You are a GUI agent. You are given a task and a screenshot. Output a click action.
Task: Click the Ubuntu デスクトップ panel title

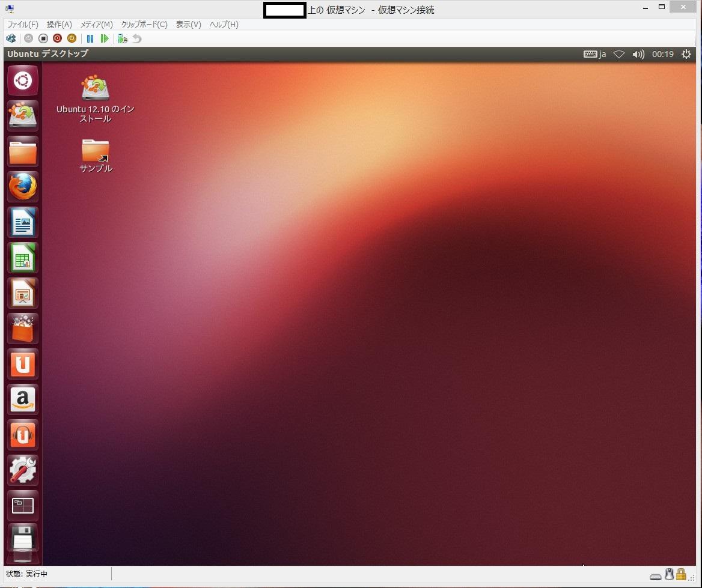tap(48, 53)
